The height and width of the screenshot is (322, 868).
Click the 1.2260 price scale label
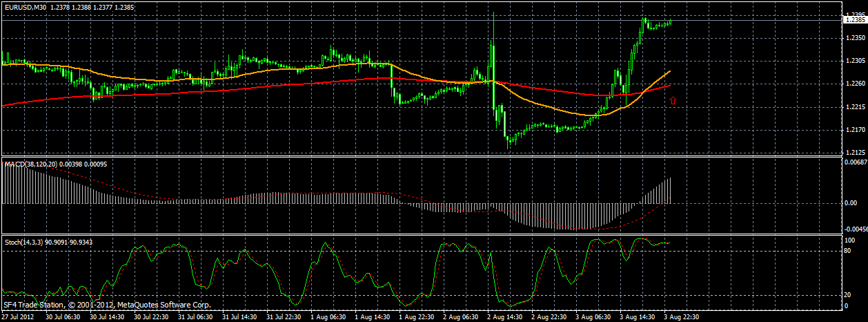855,84
